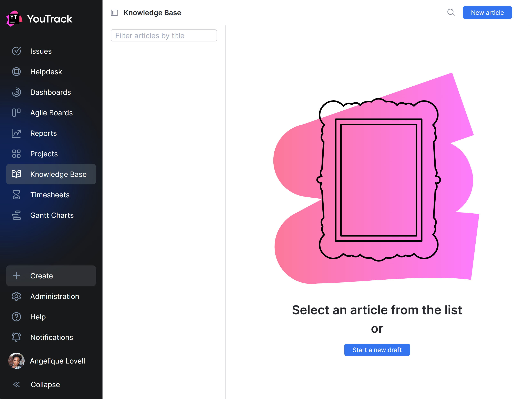Focus the Filter articles by title field

(164, 36)
